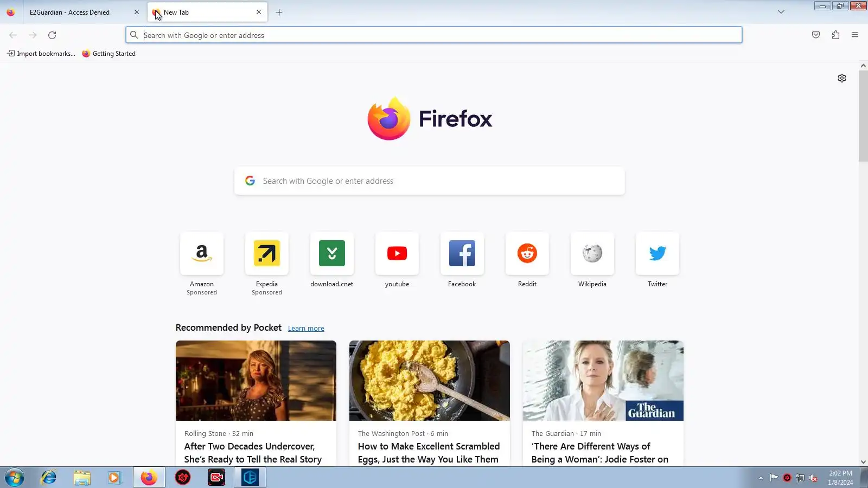Open the Wikipedia shortcut tile

click(x=592, y=253)
